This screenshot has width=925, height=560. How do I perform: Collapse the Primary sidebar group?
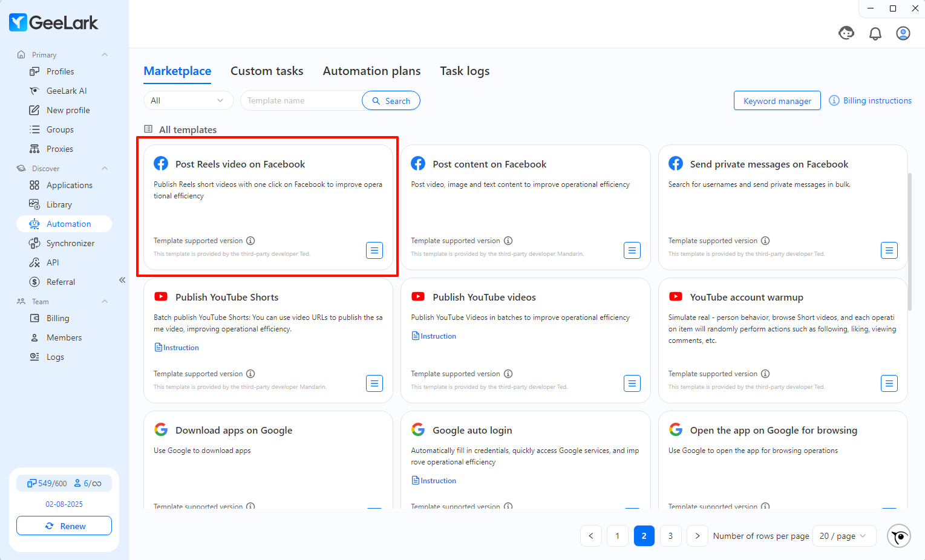pyautogui.click(x=105, y=54)
